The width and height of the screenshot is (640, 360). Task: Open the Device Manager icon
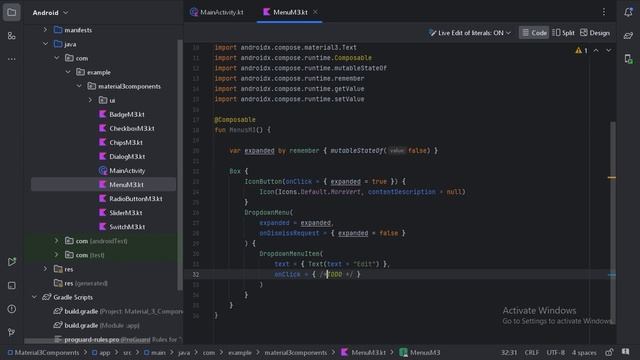click(628, 59)
